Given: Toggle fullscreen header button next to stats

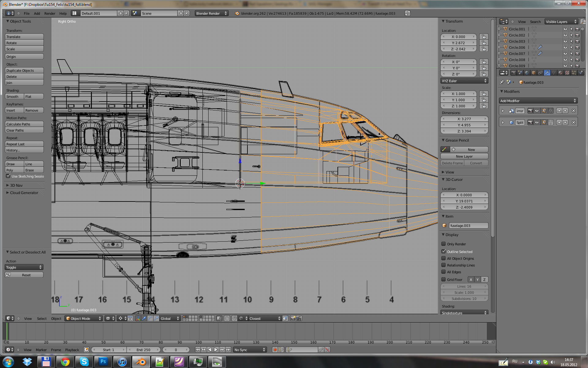Looking at the screenshot, I should (407, 13).
